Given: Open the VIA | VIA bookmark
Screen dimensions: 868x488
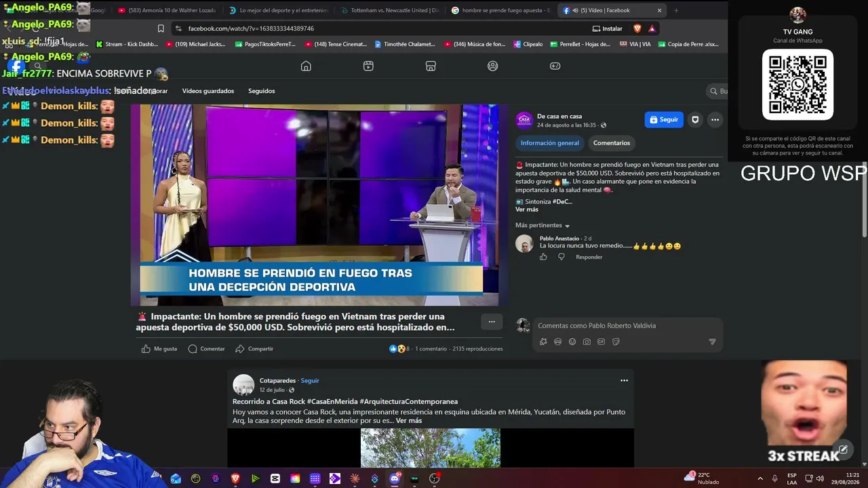Looking at the screenshot, I should [x=635, y=44].
